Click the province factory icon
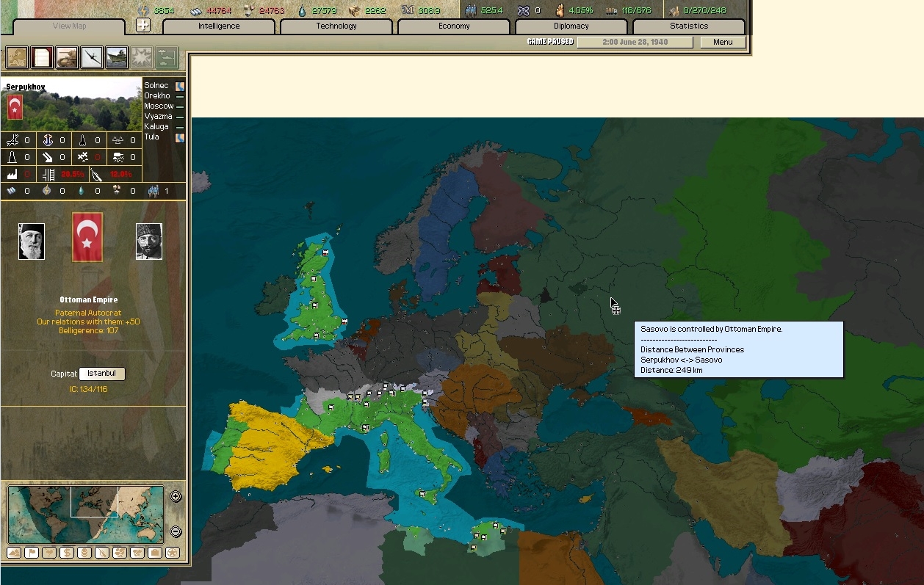924x585 pixels. (12, 174)
